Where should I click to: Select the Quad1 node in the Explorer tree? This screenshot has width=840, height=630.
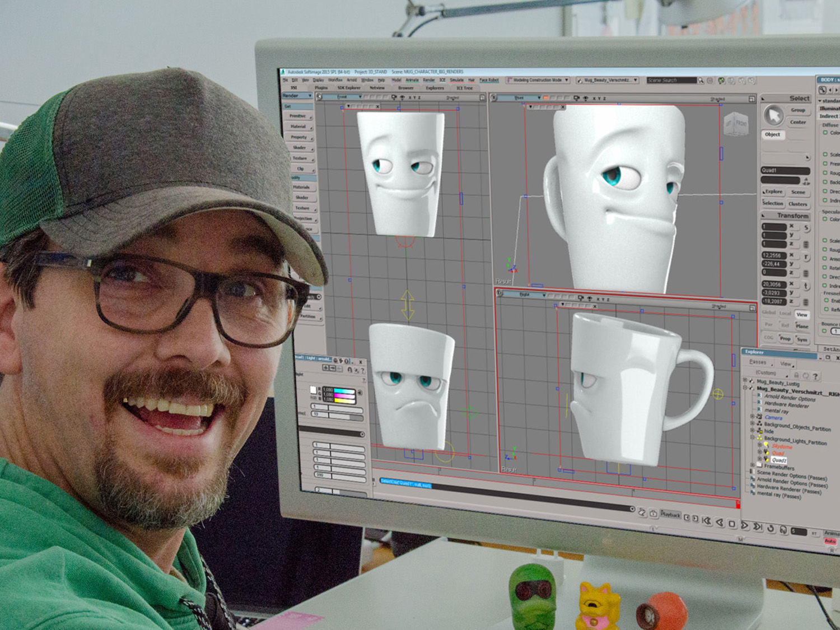click(x=780, y=460)
